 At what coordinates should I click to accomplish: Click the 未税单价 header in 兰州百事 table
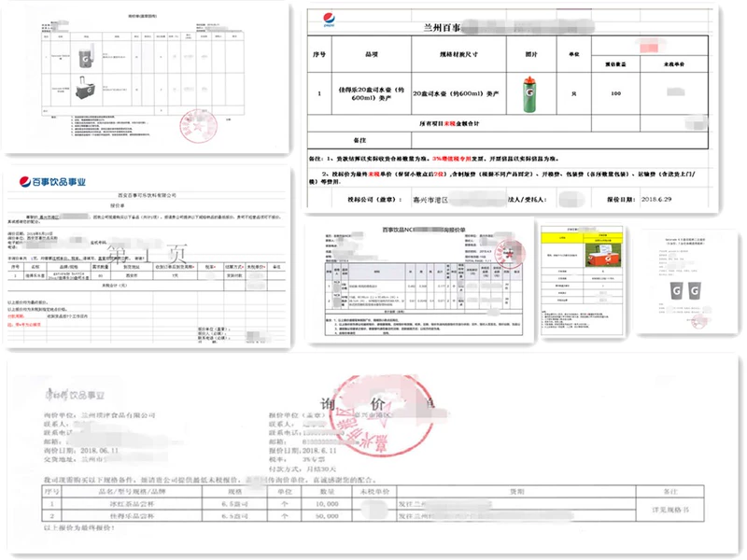point(673,63)
